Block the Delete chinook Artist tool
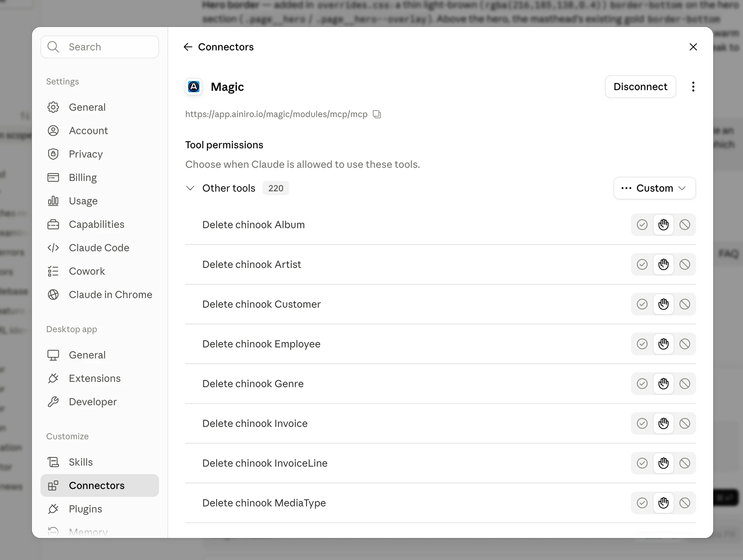 684,264
